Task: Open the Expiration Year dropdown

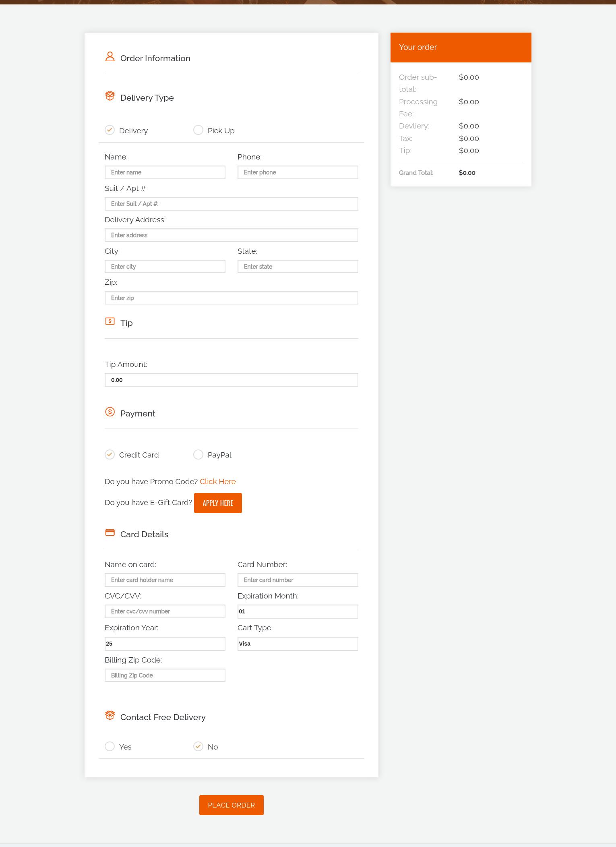Action: click(x=165, y=644)
